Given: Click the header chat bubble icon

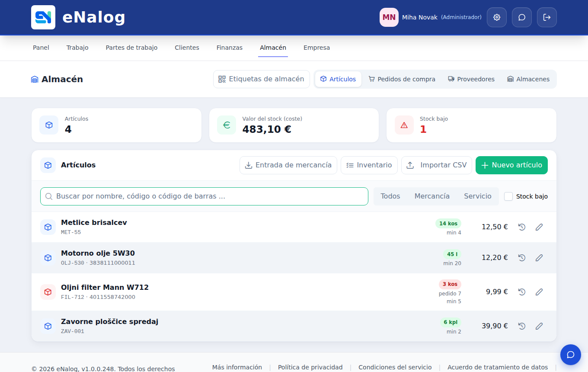Looking at the screenshot, I should coord(522,17).
